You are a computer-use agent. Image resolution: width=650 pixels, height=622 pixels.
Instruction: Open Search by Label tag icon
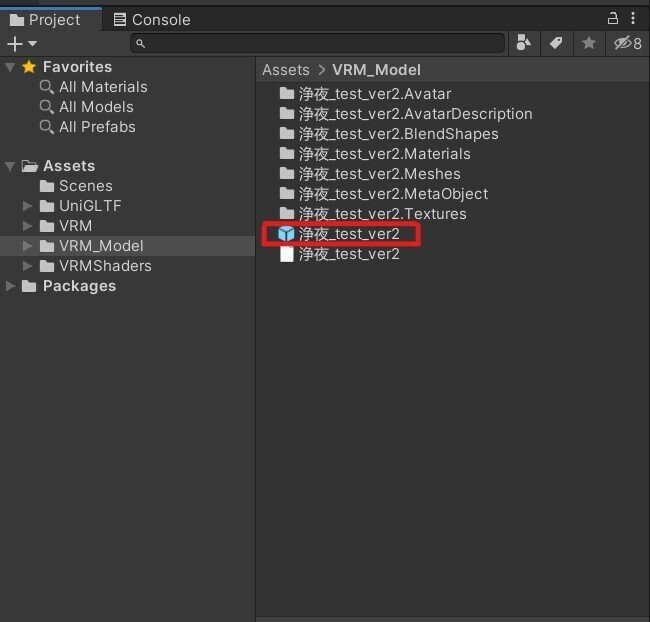tap(556, 43)
